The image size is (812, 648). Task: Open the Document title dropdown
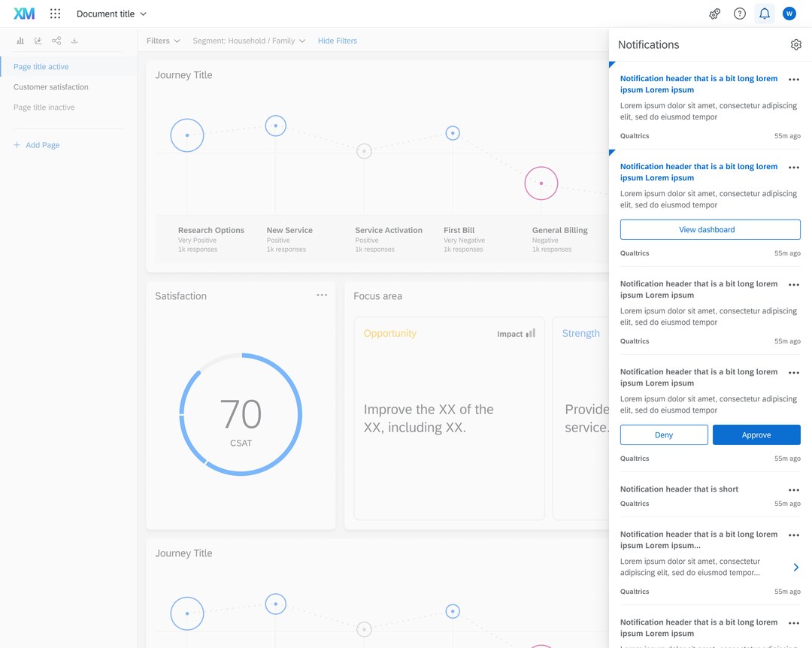click(x=111, y=14)
